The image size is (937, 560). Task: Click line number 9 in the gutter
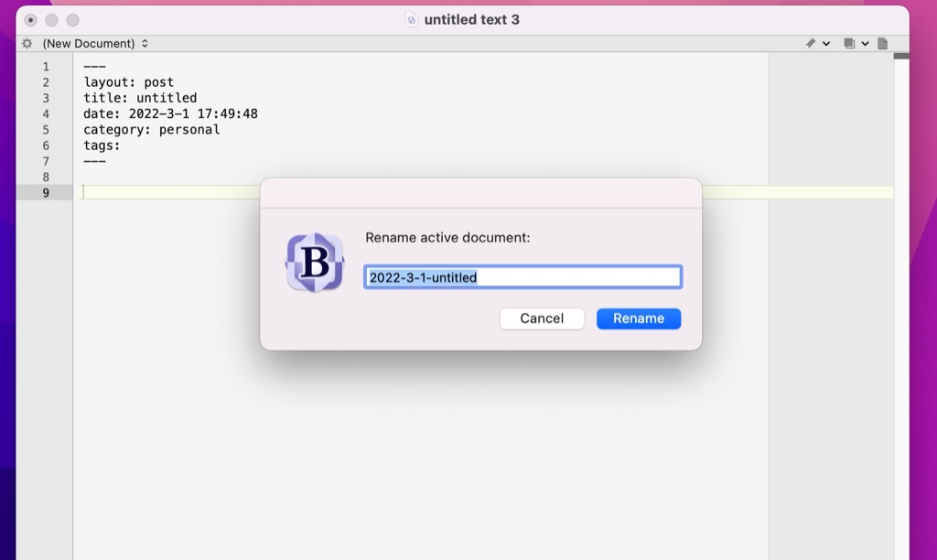46,191
